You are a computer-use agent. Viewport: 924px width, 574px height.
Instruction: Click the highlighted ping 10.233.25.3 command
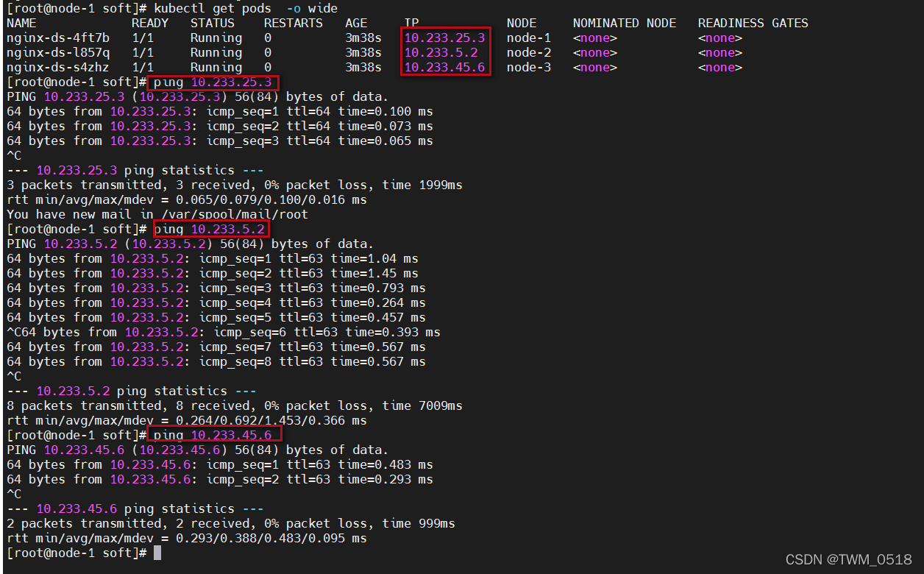(x=213, y=82)
